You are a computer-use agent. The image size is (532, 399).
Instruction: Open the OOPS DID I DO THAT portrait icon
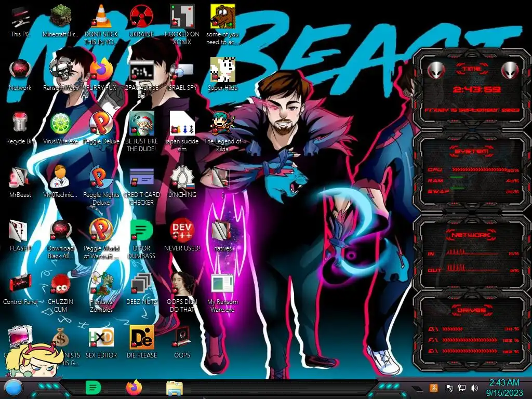coord(182,283)
